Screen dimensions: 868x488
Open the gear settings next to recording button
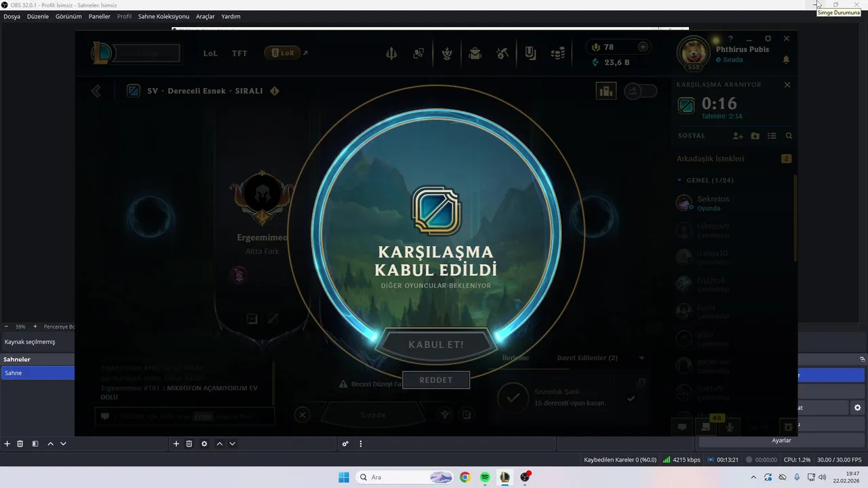[857, 408]
